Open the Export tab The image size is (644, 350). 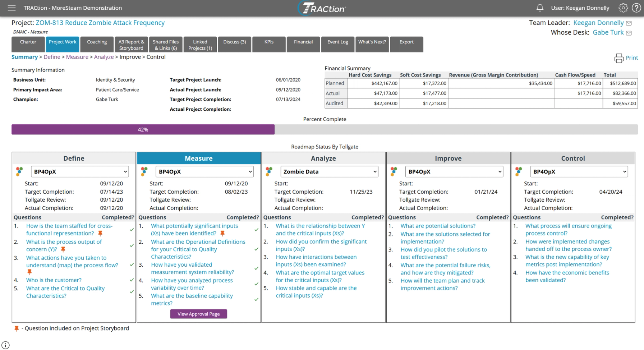(406, 45)
